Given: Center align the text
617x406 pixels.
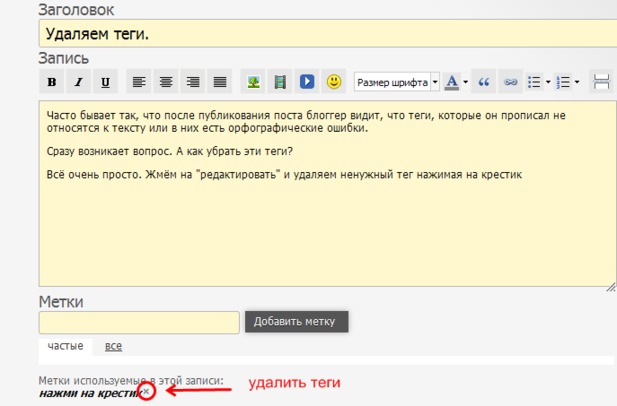Looking at the screenshot, I should [166, 82].
